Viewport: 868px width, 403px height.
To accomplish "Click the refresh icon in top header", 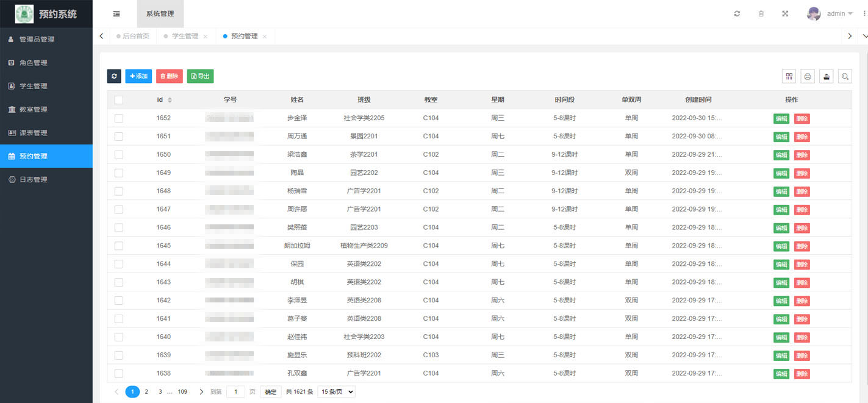I will coord(737,14).
